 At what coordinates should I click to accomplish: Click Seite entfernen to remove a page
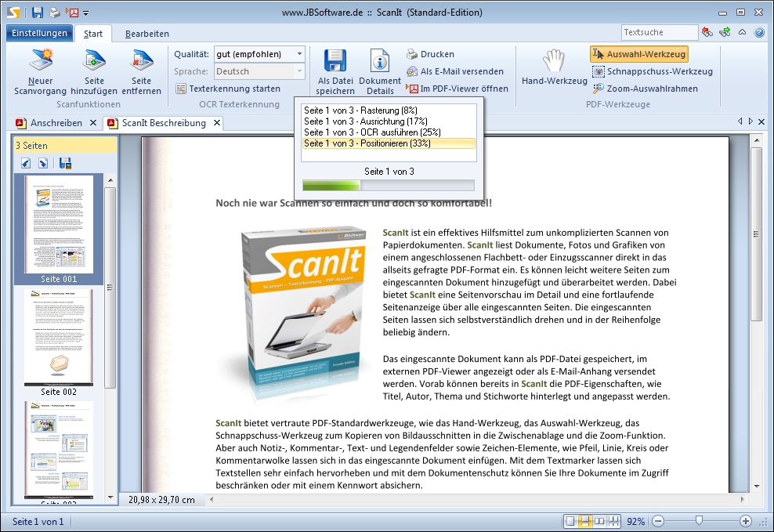(142, 71)
